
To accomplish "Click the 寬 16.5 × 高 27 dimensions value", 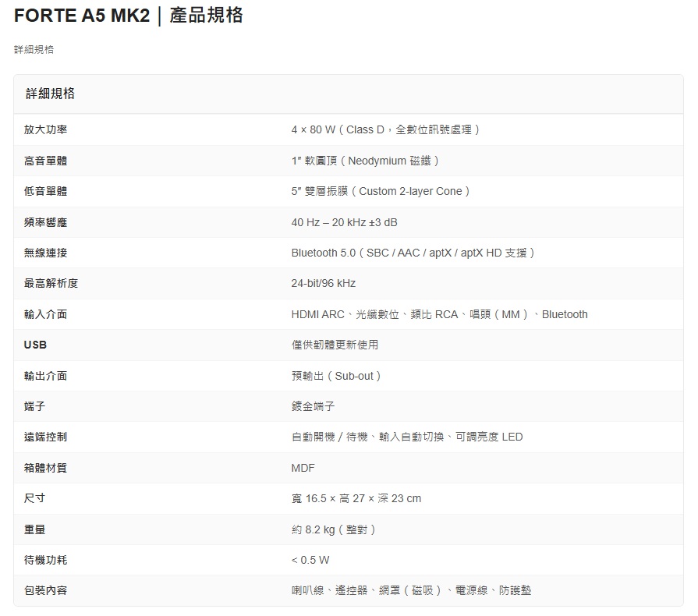I will point(356,498).
